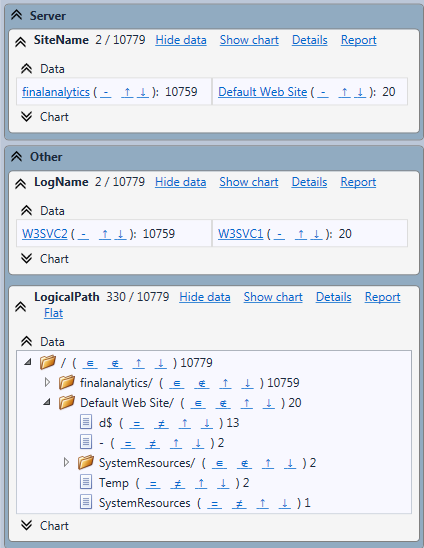Click up arrow for SystemResources file

click(262, 504)
